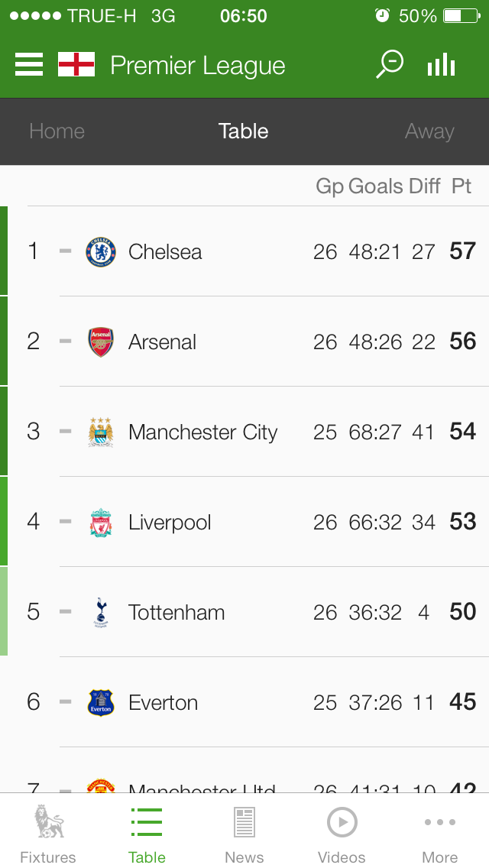Image resolution: width=489 pixels, height=868 pixels.
Task: Tap the England flag icon
Action: pos(76,66)
